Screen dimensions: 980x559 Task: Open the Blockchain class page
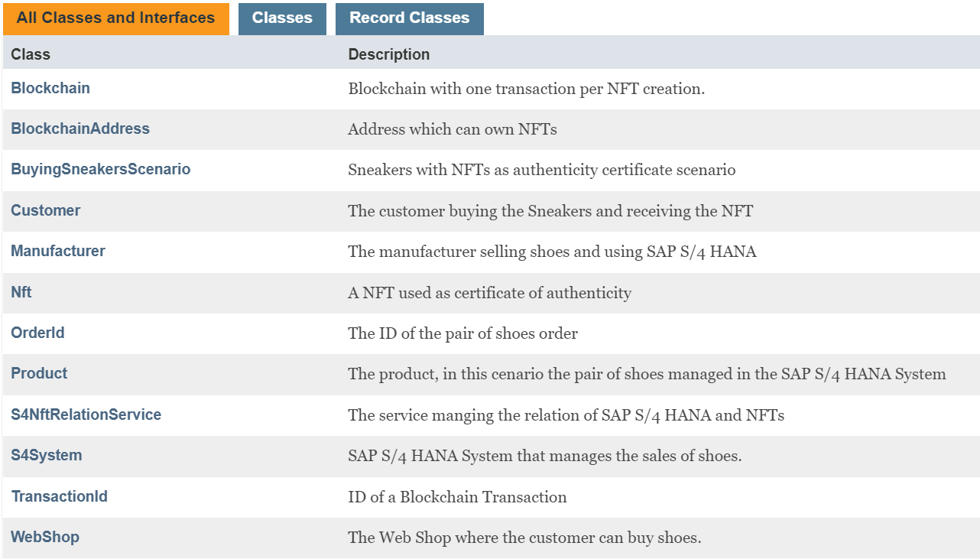click(x=50, y=88)
